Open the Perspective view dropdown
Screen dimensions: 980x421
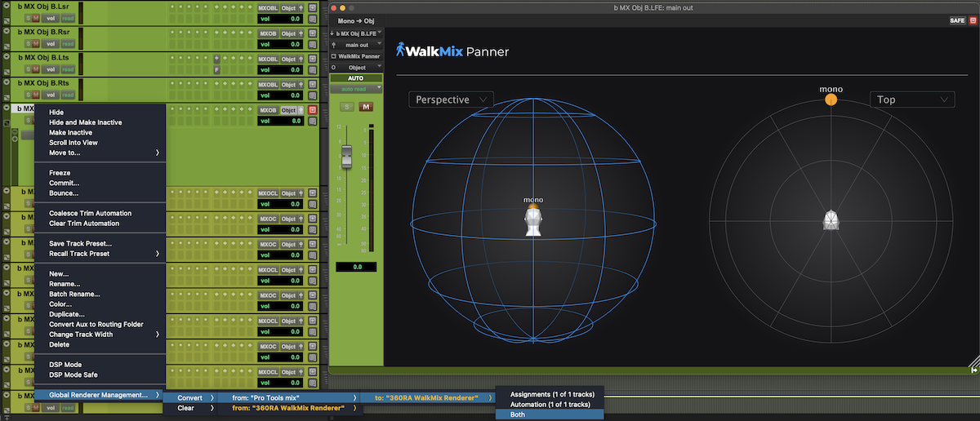click(452, 100)
